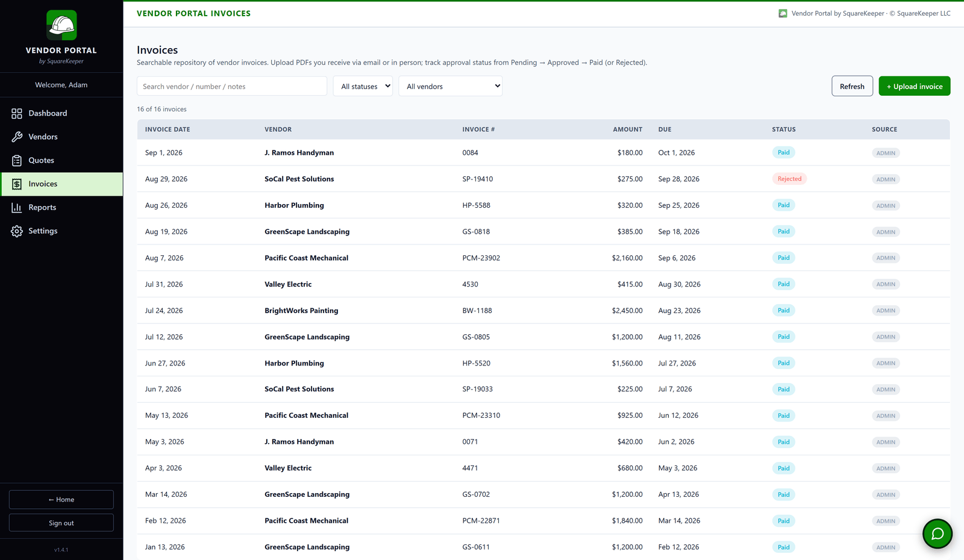The height and width of the screenshot is (560, 964).
Task: Open the All statuses filter dropdown
Action: pyautogui.click(x=363, y=86)
